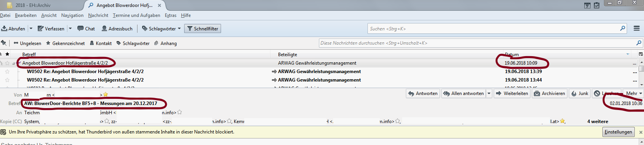Open the Abrufen dropdown arrow
The height and width of the screenshot is (145, 644).
point(31,28)
